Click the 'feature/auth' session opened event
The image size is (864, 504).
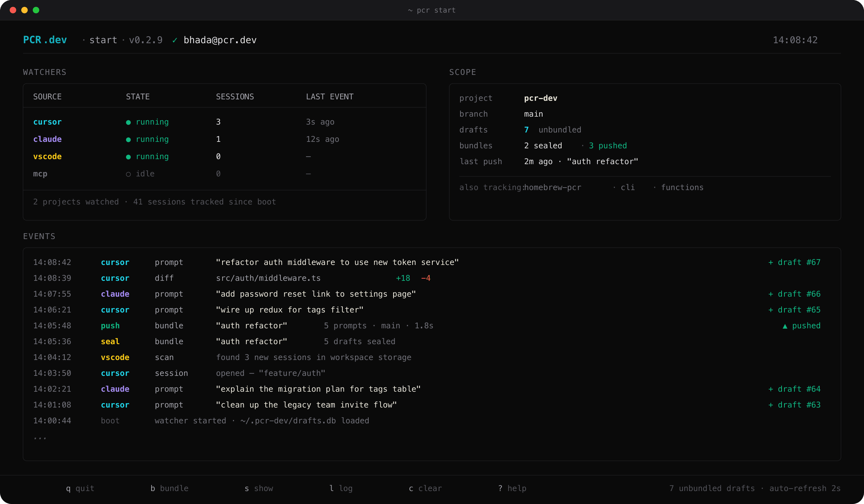(271, 373)
